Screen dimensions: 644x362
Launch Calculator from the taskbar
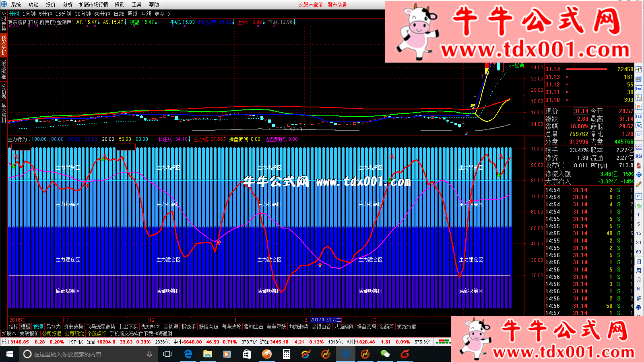(286, 354)
